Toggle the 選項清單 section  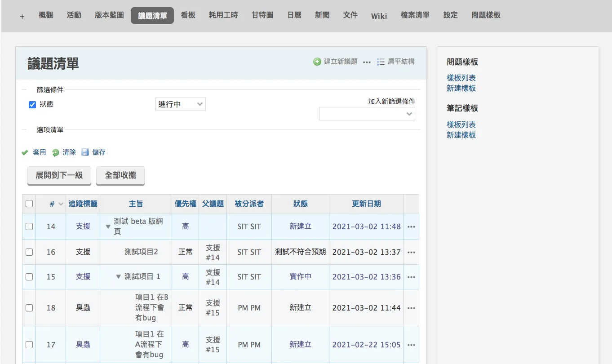(x=50, y=130)
